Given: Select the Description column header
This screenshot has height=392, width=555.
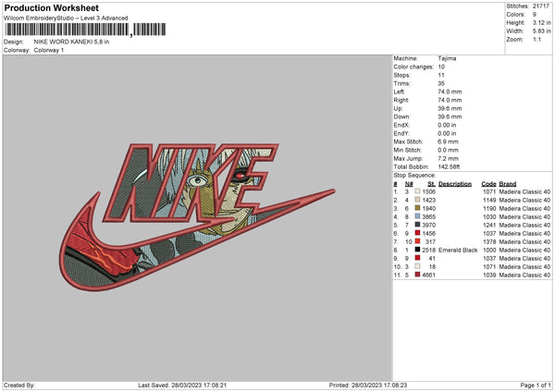Looking at the screenshot, I should pos(455,184).
